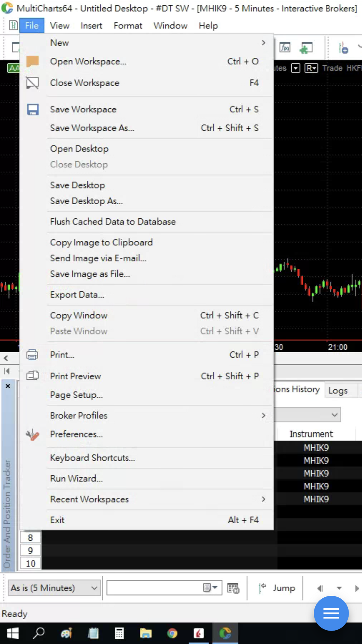Choose Page Setup...
The image size is (362, 644).
point(147,395)
